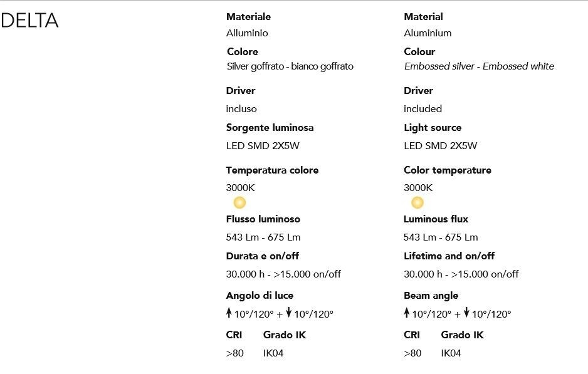Click the Driver heading in the English column

pos(418,91)
